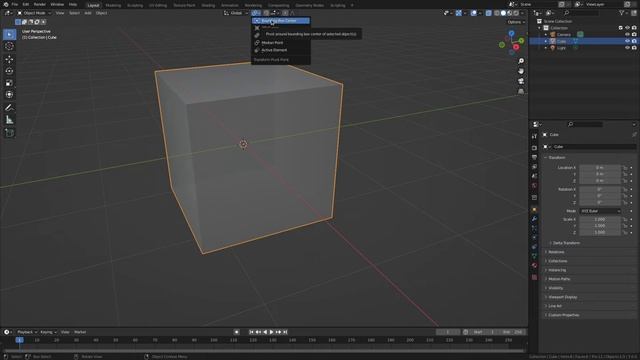
Task: Hide the Collection in viewport
Action: click(627, 28)
